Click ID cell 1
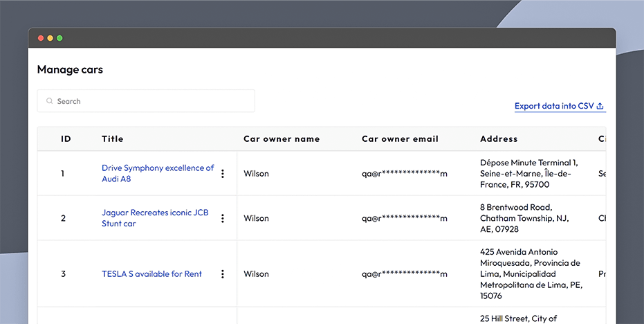Image resolution: width=644 pixels, height=324 pixels. (x=62, y=174)
